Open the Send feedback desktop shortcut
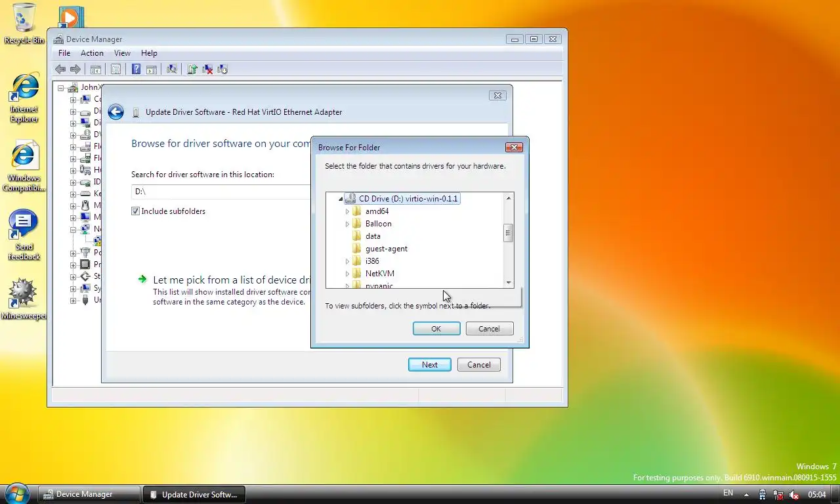Viewport: 840px width, 504px height. pos(24,236)
